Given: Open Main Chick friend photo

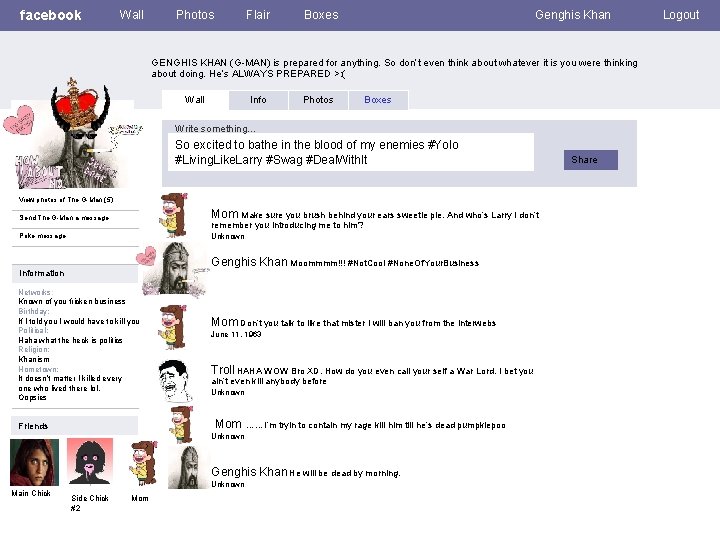Looking at the screenshot, I should tap(34, 462).
